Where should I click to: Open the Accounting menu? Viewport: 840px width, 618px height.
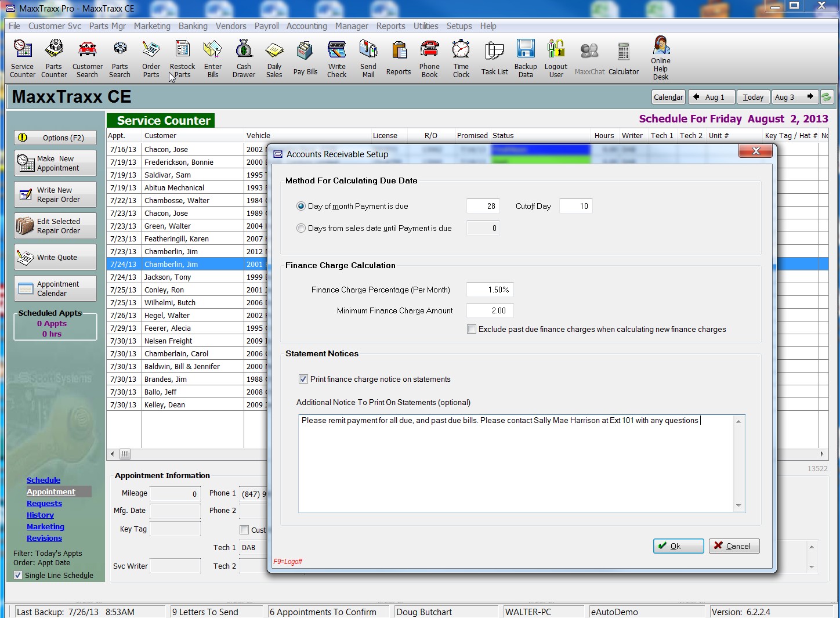307,26
